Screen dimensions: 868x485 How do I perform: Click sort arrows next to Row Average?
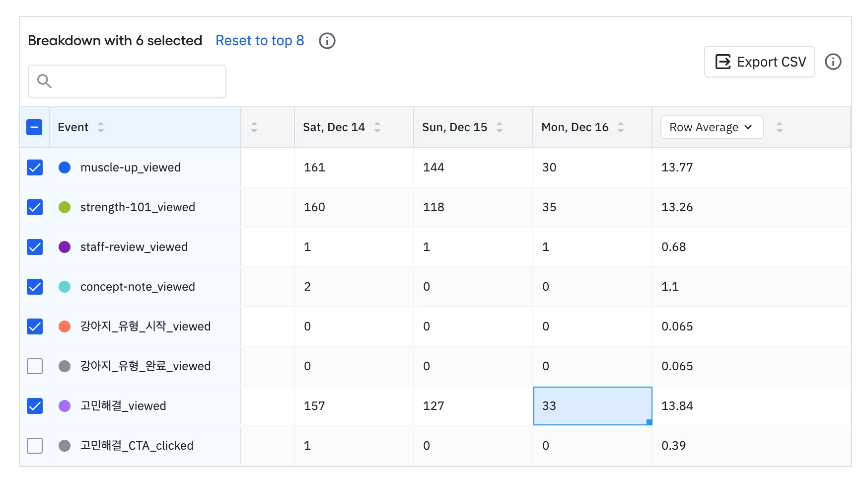pos(779,127)
